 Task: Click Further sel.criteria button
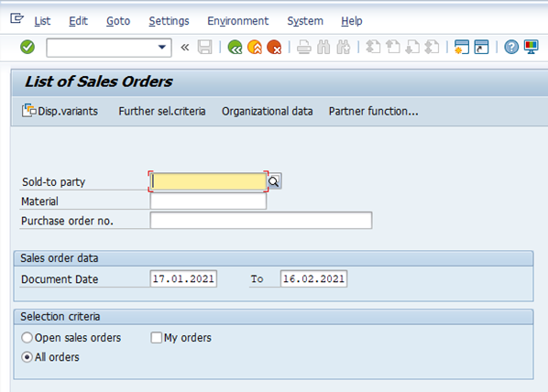162,111
